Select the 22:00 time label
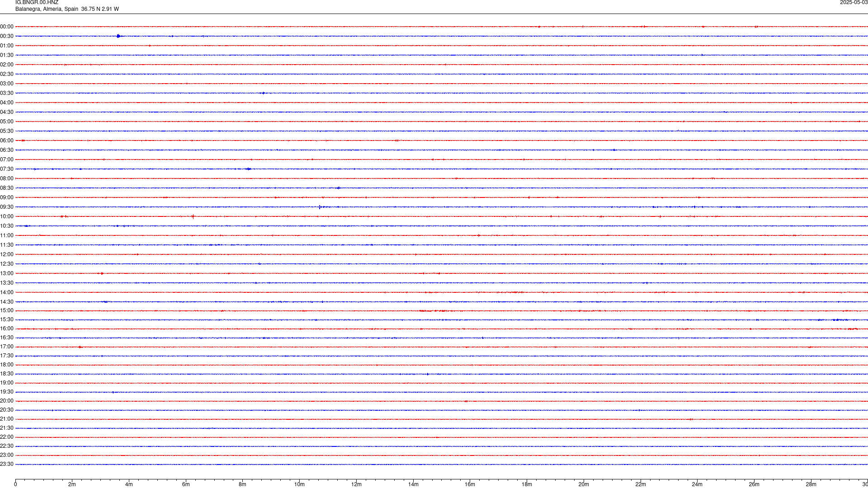 pyautogui.click(x=7, y=437)
